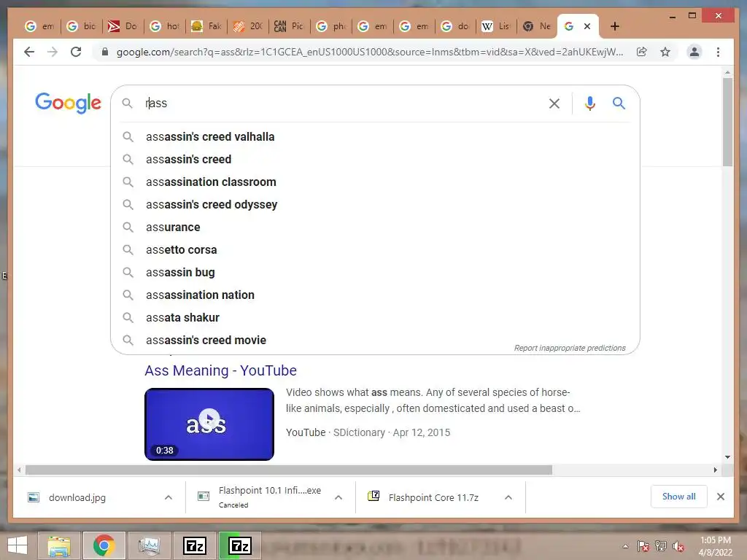Reload the current page
Viewport: 747px width, 560px height.
pyautogui.click(x=76, y=52)
